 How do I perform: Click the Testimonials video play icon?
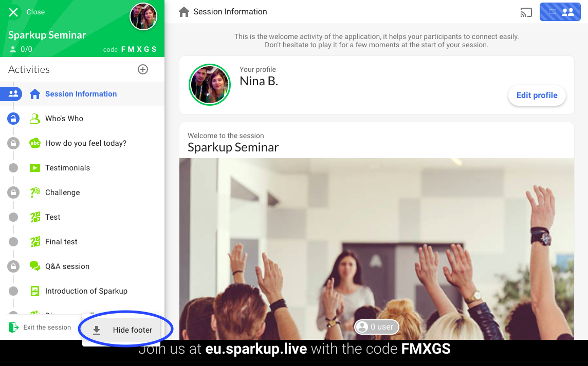[35, 168]
